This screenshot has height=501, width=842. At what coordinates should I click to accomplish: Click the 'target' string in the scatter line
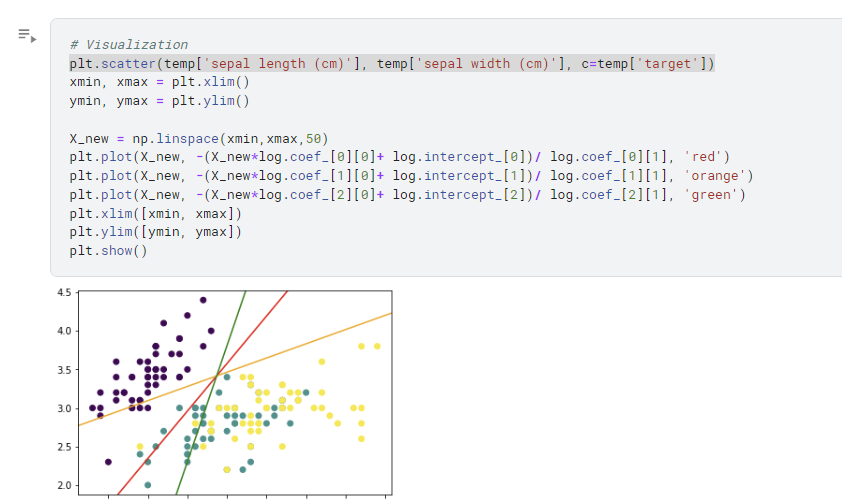(x=667, y=63)
